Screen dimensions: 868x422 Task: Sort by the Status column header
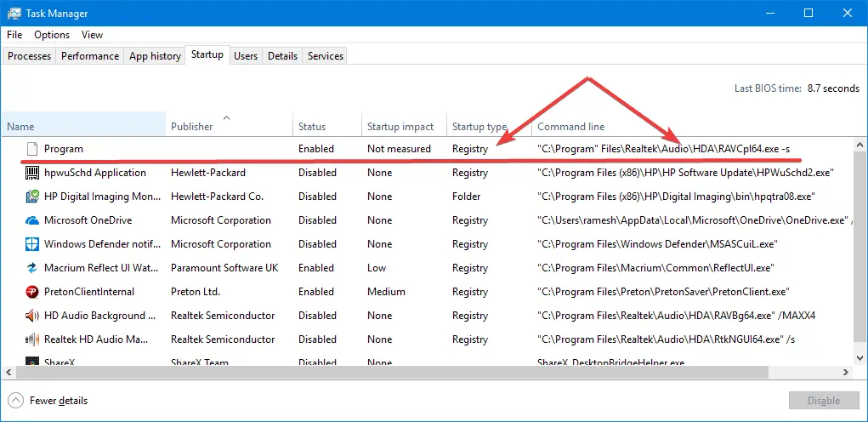click(327, 124)
